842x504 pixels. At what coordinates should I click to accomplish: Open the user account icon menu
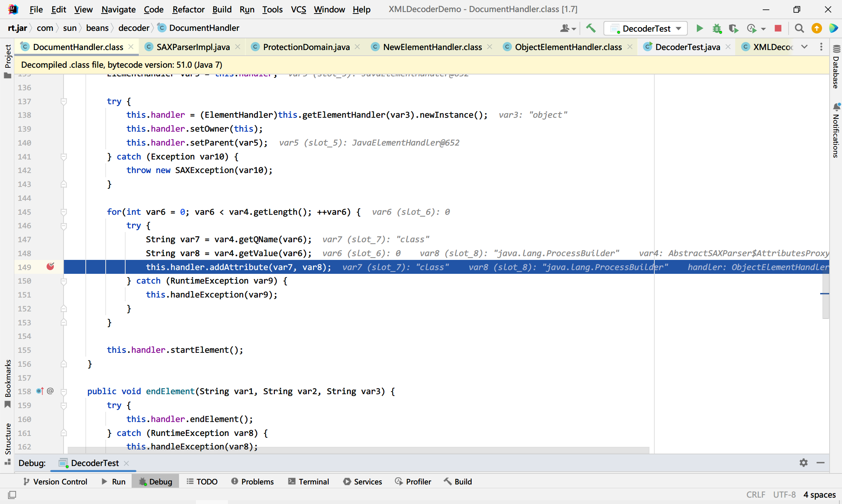pos(567,29)
